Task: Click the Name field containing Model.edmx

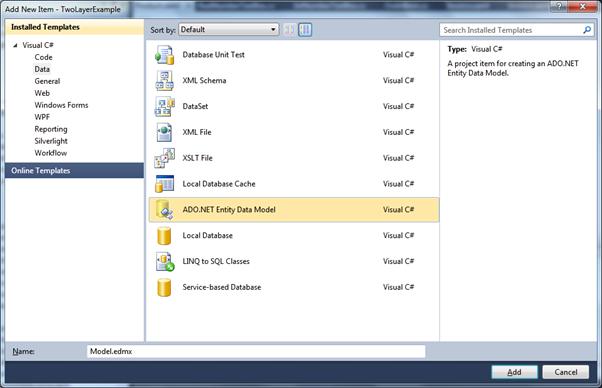Action: (x=256, y=351)
